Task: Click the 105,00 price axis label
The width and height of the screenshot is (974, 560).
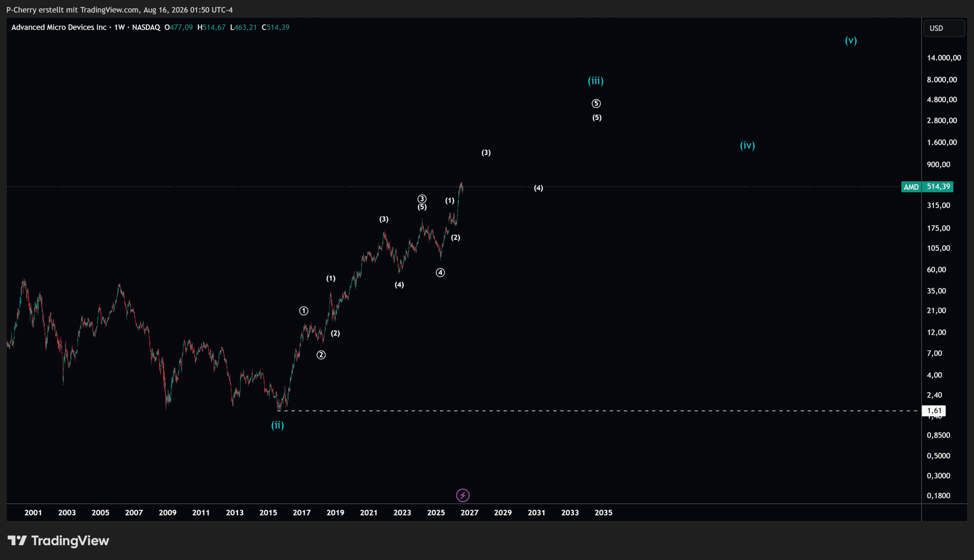Action: 939,248
